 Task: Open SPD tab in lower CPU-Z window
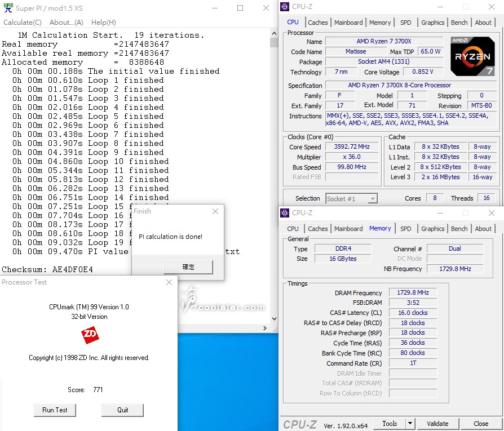406,229
